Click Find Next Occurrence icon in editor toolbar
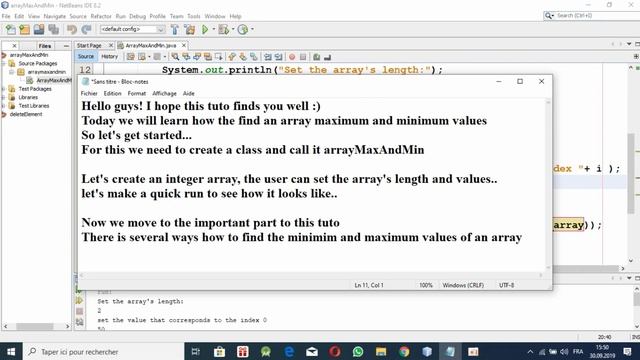 (197, 57)
